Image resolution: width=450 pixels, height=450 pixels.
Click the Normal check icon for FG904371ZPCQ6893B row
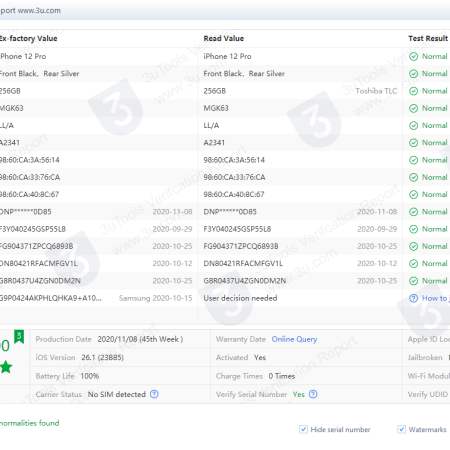coord(413,246)
